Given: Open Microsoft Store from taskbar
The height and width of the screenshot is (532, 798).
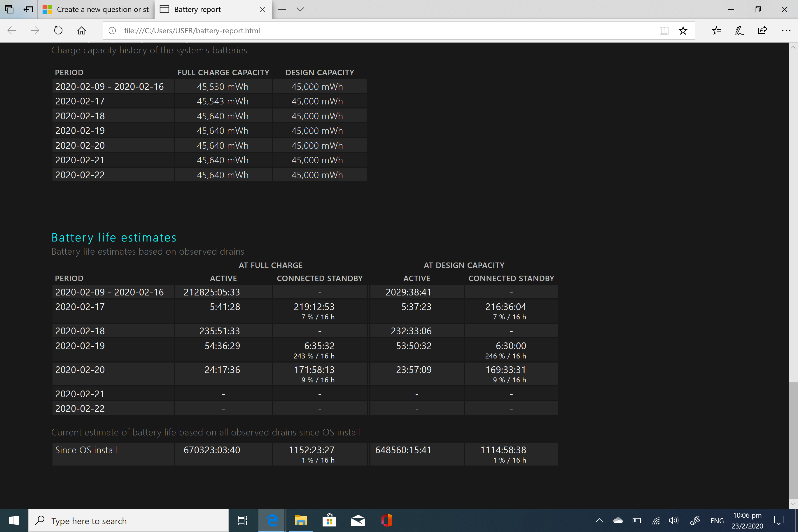Looking at the screenshot, I should [329, 520].
